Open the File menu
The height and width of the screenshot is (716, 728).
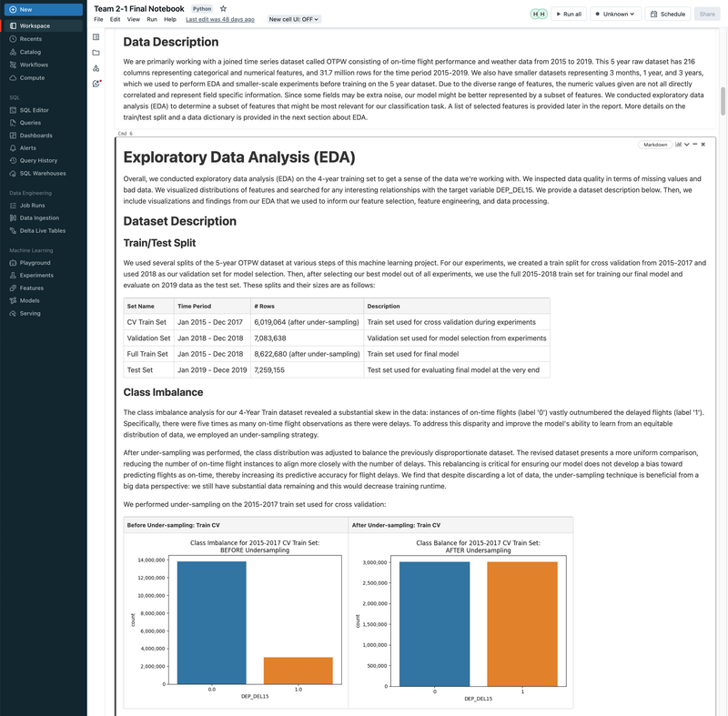tap(96, 18)
